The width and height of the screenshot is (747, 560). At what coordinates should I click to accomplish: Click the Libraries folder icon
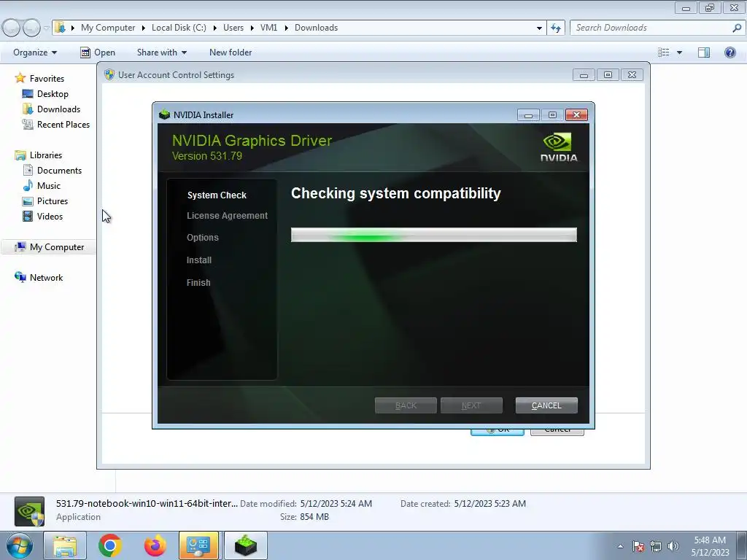pos(20,155)
